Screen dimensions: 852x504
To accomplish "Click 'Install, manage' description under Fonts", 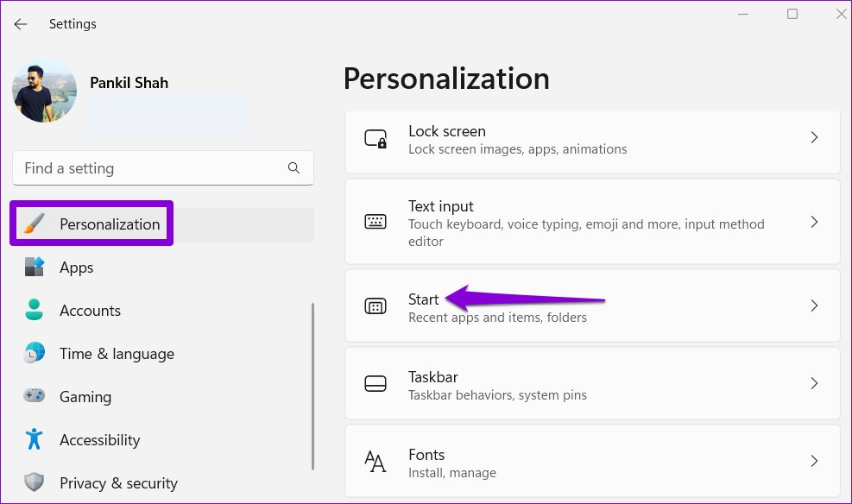I will 452,473.
